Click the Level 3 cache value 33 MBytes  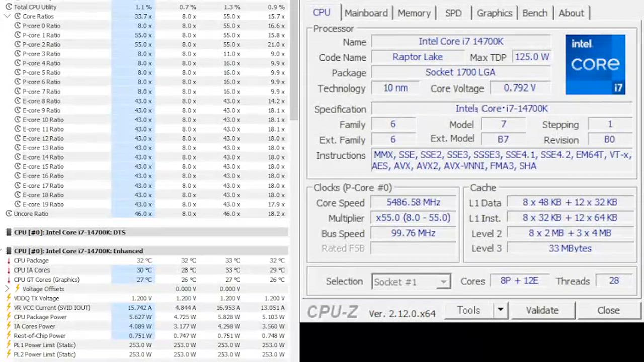point(570,248)
